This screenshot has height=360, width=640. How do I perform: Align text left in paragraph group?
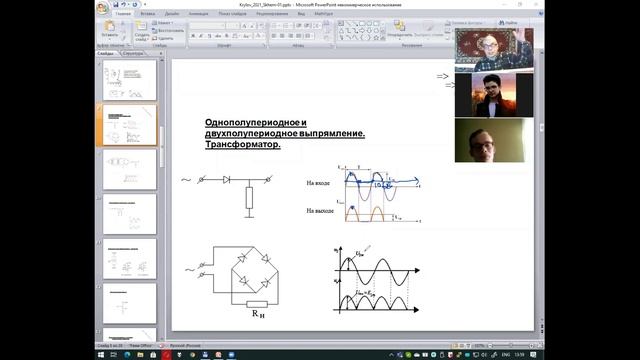pos(274,36)
